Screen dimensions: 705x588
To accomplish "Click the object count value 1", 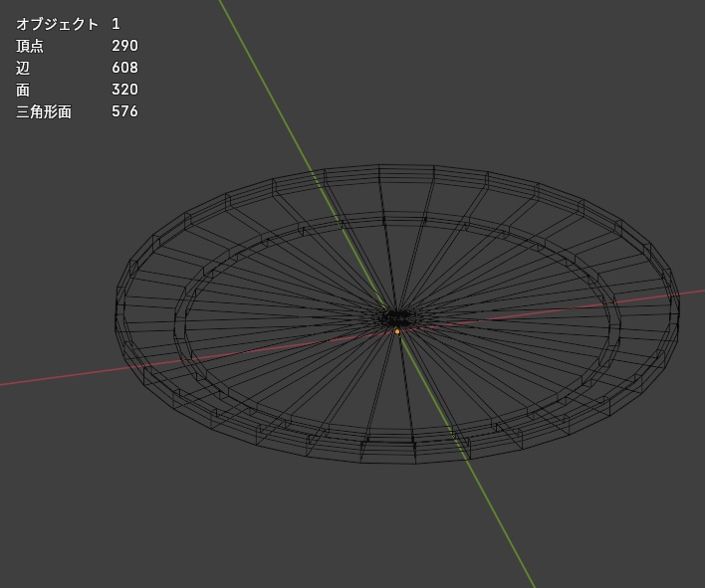I will 116,24.
